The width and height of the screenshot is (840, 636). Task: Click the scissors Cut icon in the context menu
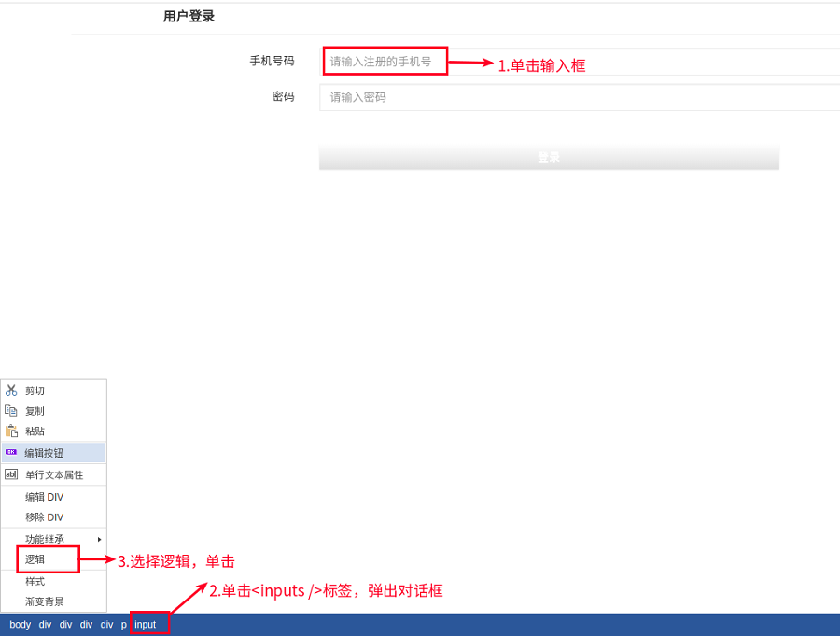(x=11, y=390)
